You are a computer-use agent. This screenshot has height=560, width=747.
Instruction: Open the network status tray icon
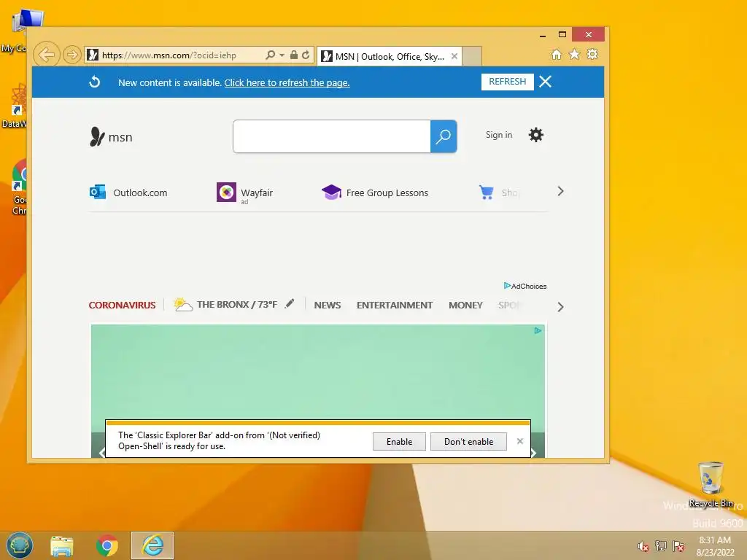click(x=661, y=545)
